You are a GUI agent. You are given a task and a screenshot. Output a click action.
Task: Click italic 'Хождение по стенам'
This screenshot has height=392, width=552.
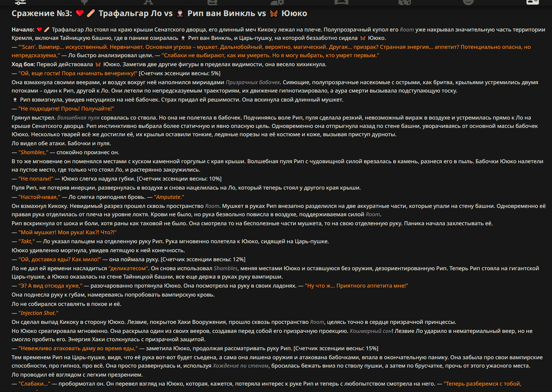click(240, 366)
